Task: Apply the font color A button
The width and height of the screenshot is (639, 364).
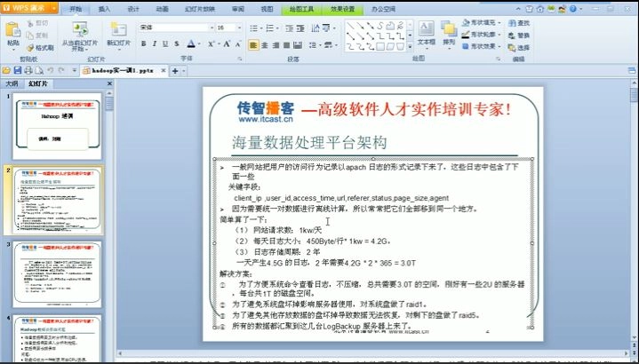Action: (191, 44)
